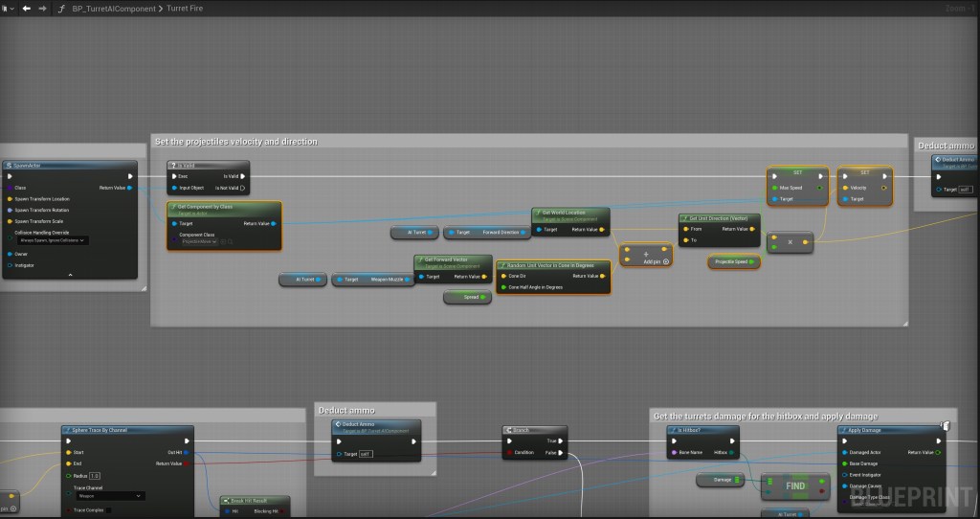
Task: Toggle the Trace Complex checkbox
Action: (x=110, y=510)
